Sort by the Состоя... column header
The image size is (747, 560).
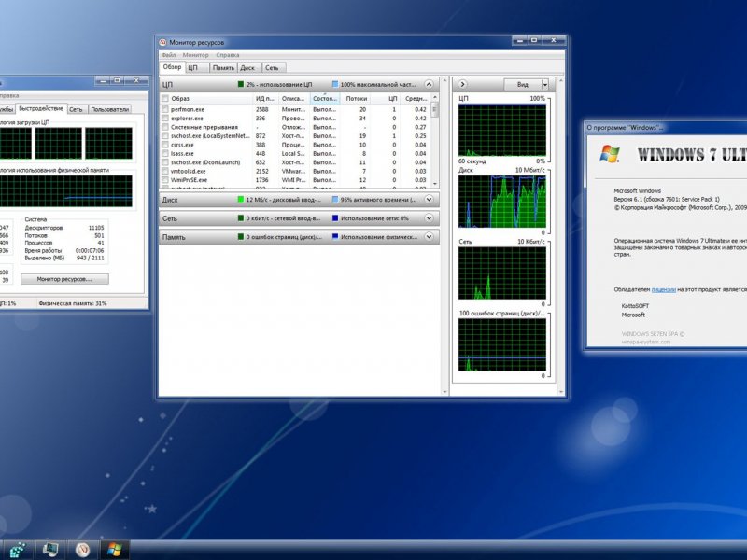click(x=325, y=99)
